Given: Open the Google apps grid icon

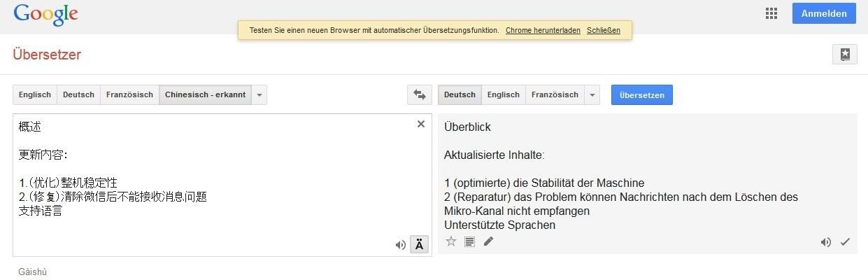Looking at the screenshot, I should click(771, 13).
